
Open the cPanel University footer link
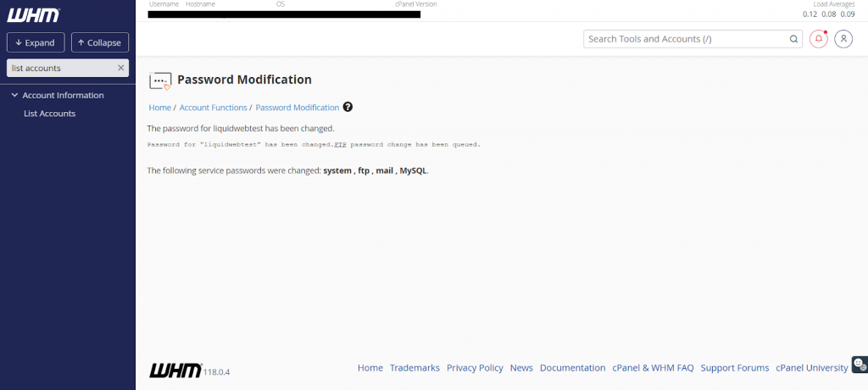pyautogui.click(x=811, y=368)
